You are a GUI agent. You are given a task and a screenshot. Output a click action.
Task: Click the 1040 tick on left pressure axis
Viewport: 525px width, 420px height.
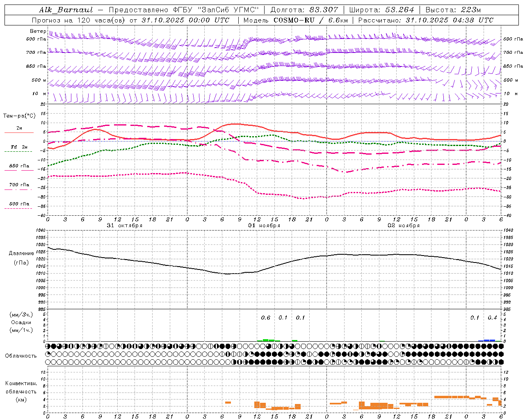pyautogui.click(x=41, y=230)
